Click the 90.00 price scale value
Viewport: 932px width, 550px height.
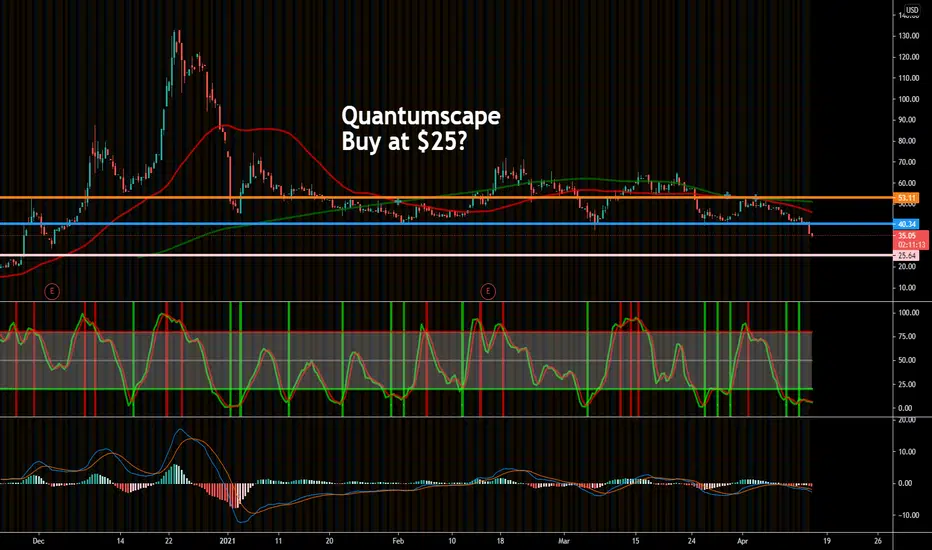pyautogui.click(x=909, y=120)
